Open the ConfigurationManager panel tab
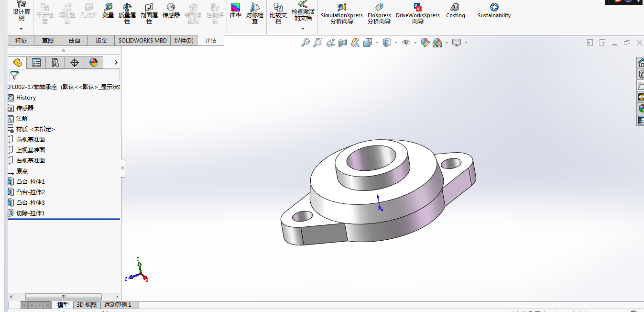The height and width of the screenshot is (312, 644). pos(55,63)
